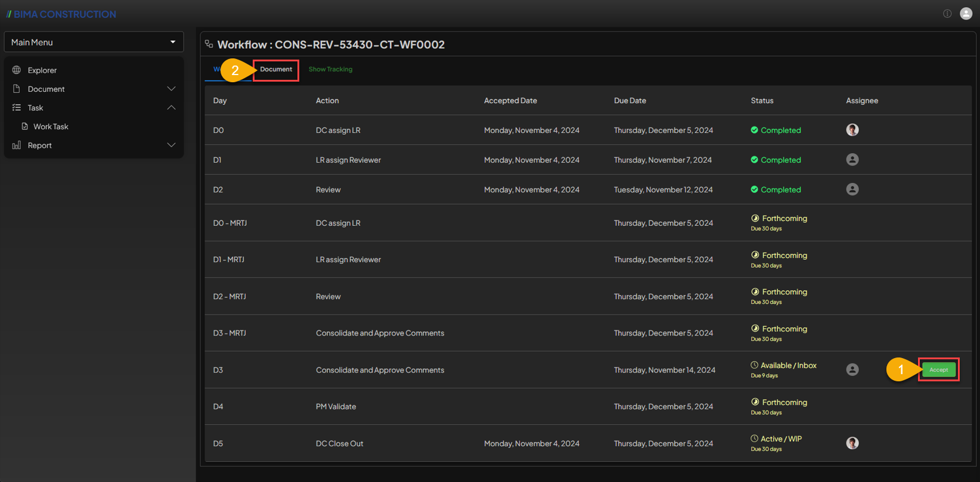Click the D1 row assignee avatar
The image size is (980, 482).
(852, 160)
